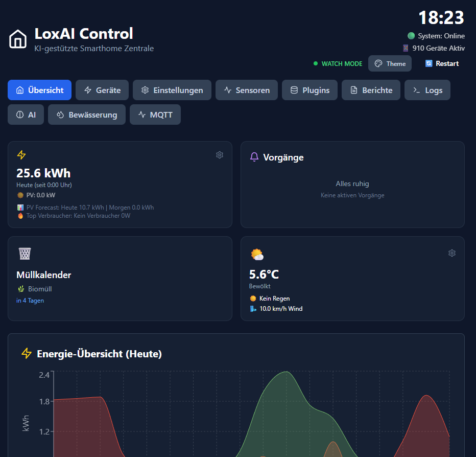Screen dimensions: 476x457
Task: Click the PV Forecast chart icon
Action: point(20,208)
